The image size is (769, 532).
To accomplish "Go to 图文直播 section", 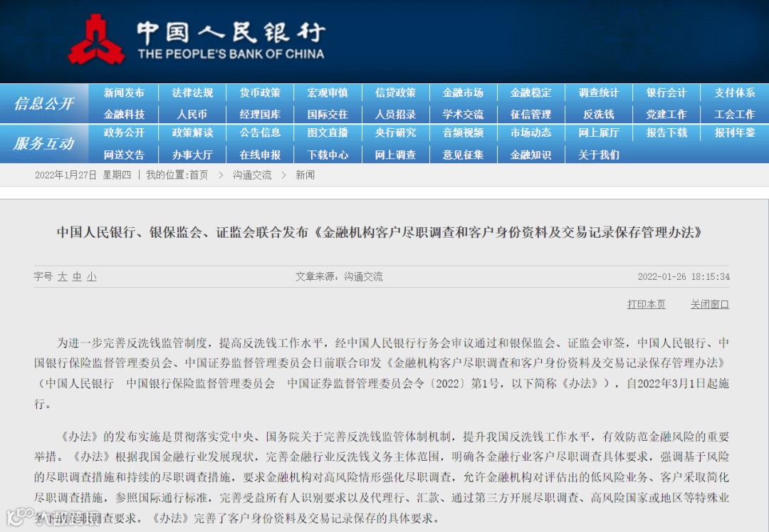I will 328,133.
